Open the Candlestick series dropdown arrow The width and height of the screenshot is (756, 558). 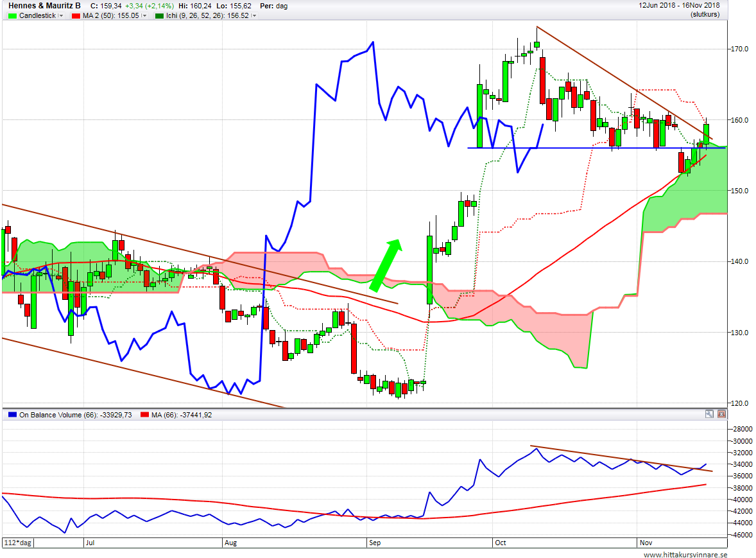tap(61, 16)
